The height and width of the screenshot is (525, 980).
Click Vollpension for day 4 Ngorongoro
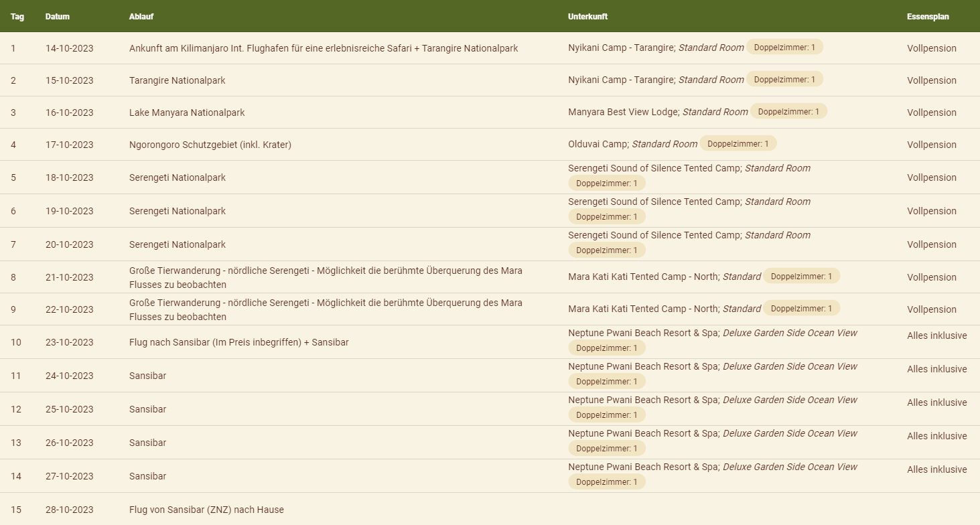point(932,145)
